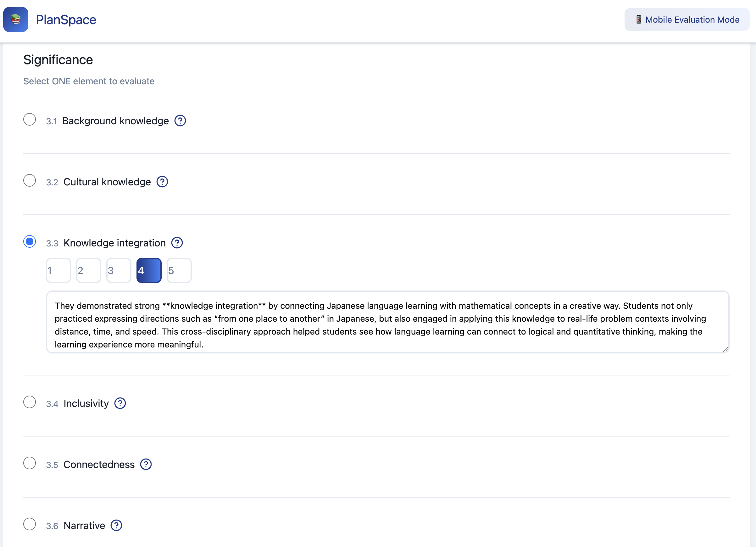This screenshot has height=547, width=756.
Task: Open help icon beside Inclusivity
Action: click(120, 403)
